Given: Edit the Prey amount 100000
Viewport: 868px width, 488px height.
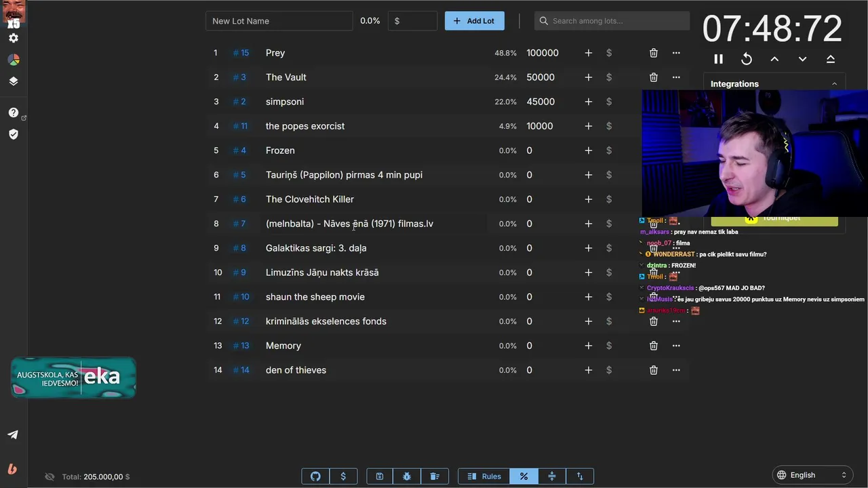Looking at the screenshot, I should pos(542,53).
